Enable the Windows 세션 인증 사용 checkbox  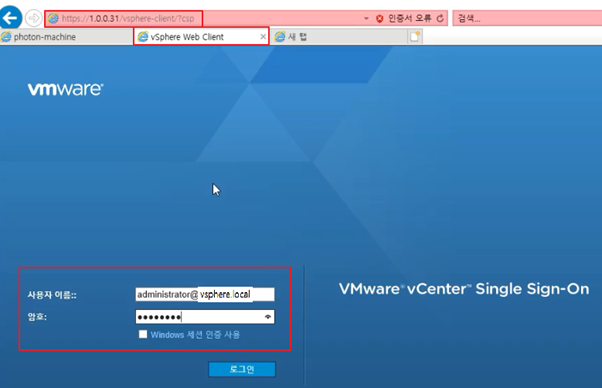coord(143,334)
